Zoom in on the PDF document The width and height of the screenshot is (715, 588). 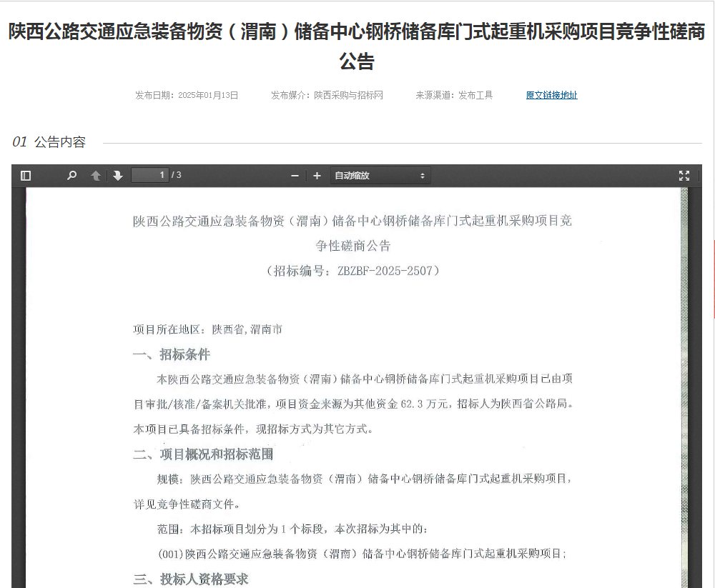317,176
